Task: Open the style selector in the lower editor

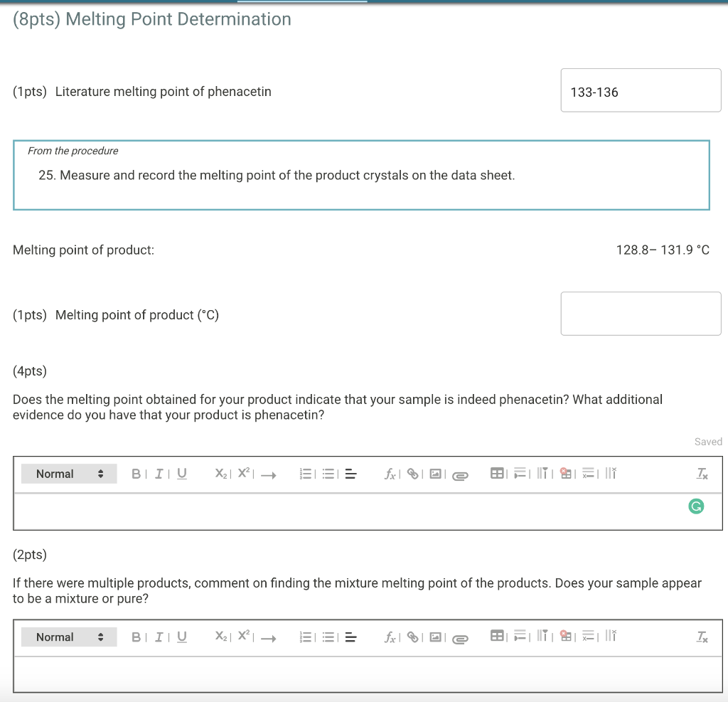Action: [69, 637]
